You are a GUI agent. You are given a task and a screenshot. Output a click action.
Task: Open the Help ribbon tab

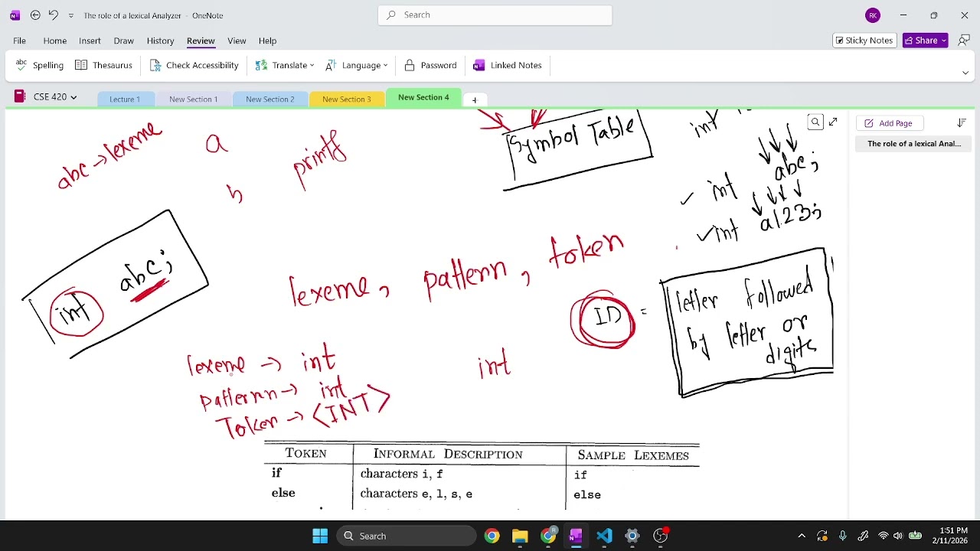[267, 41]
